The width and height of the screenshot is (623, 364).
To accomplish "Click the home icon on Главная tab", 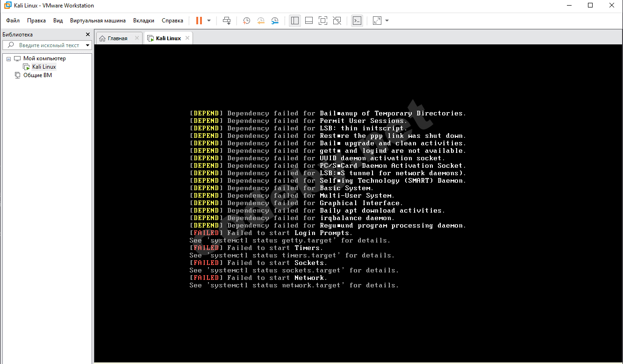I will 102,38.
